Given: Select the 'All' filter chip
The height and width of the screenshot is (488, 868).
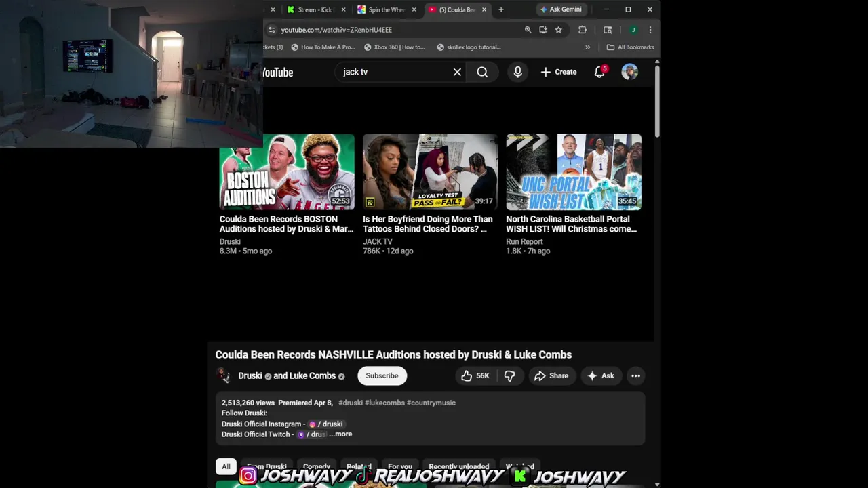Looking at the screenshot, I should (226, 466).
